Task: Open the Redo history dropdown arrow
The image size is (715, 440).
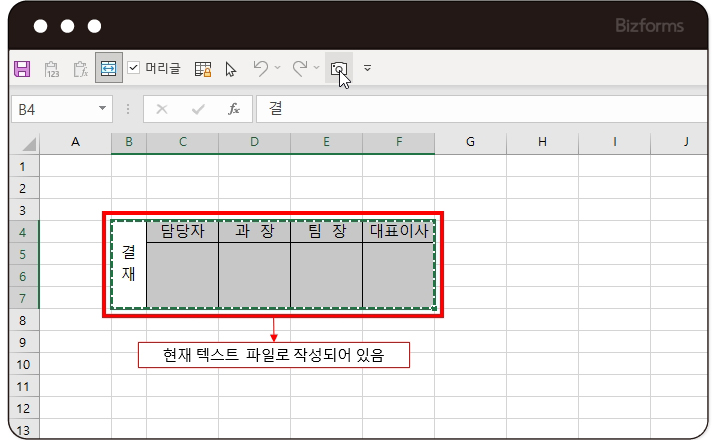Action: click(316, 68)
